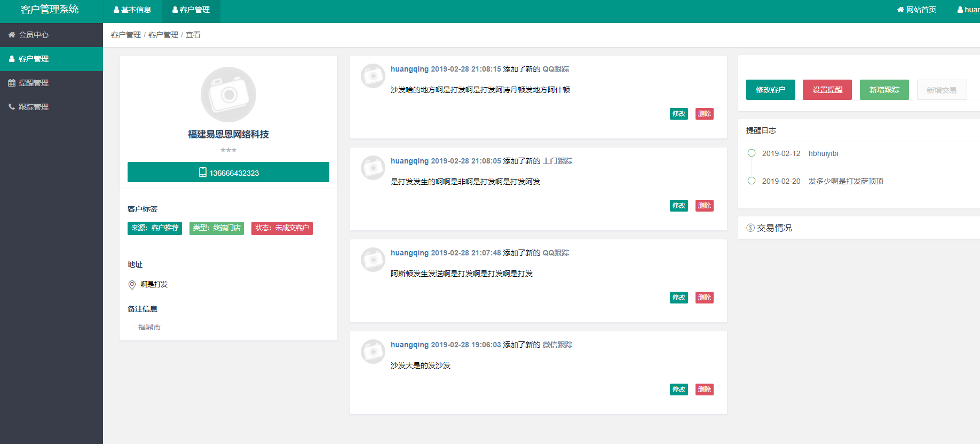This screenshot has width=980, height=444.
Task: Open 会员中心 in the sidebar
Action: tap(33, 35)
